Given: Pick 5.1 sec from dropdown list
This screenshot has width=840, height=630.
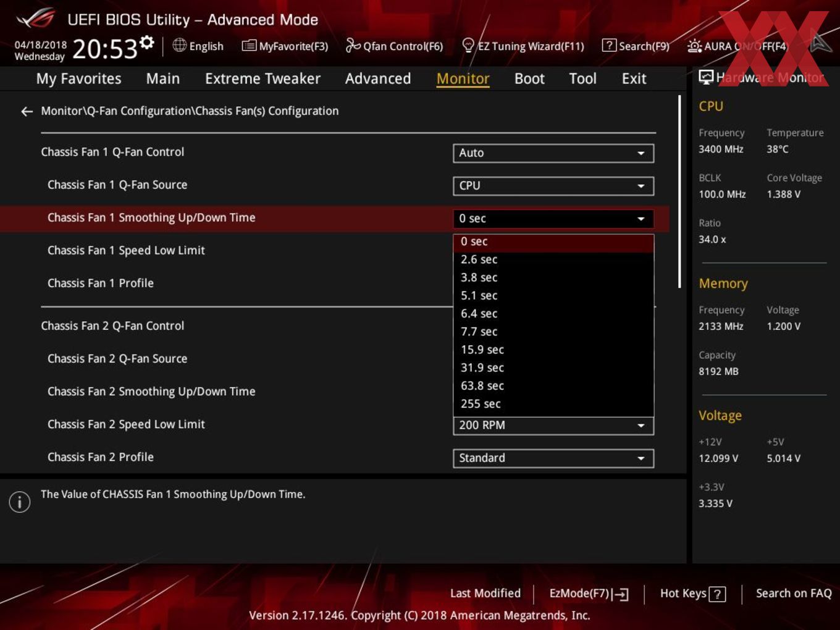Looking at the screenshot, I should point(553,296).
